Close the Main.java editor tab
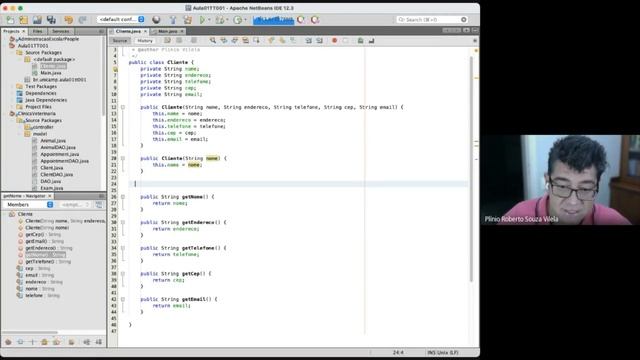Image resolution: width=640 pixels, height=360 pixels. (x=182, y=31)
